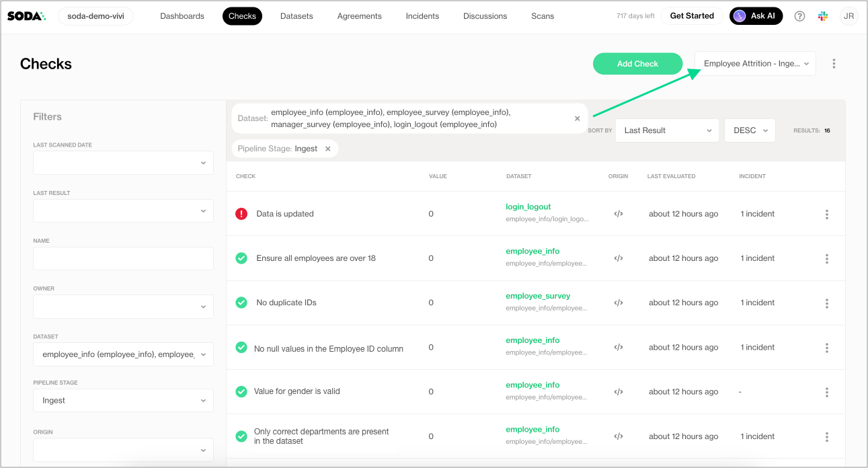Click the origin code icon in No duplicate IDs row

(x=619, y=303)
